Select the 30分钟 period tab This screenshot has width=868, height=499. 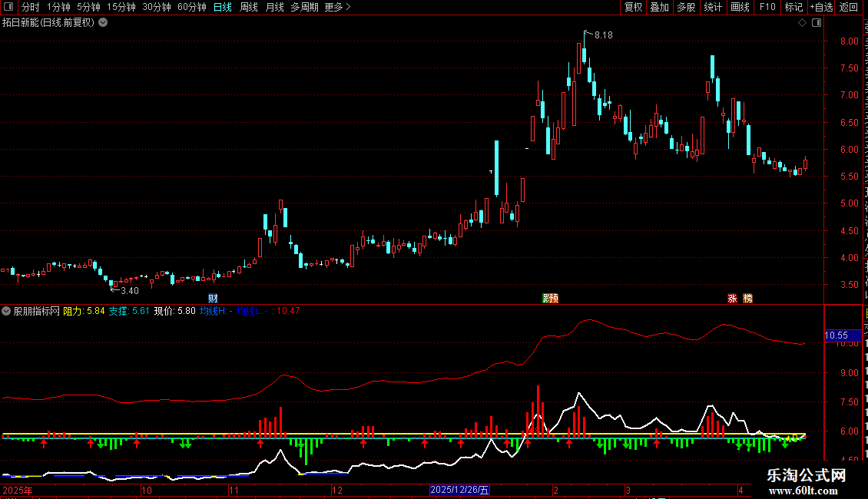pyautogui.click(x=156, y=7)
